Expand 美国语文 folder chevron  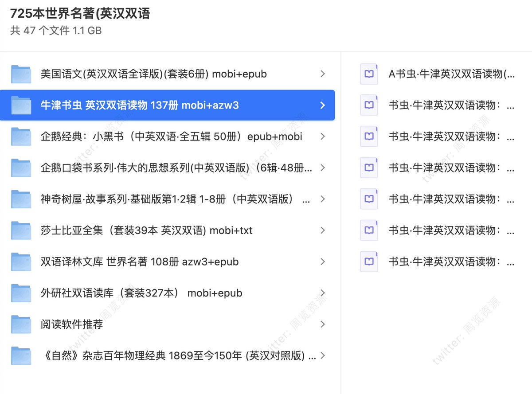click(x=323, y=74)
